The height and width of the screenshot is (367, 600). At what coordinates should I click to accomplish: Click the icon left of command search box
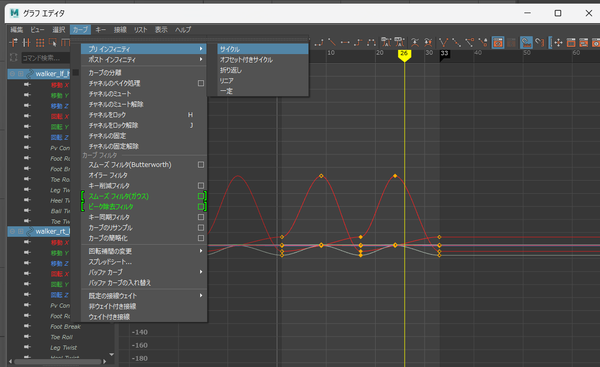tap(14, 58)
